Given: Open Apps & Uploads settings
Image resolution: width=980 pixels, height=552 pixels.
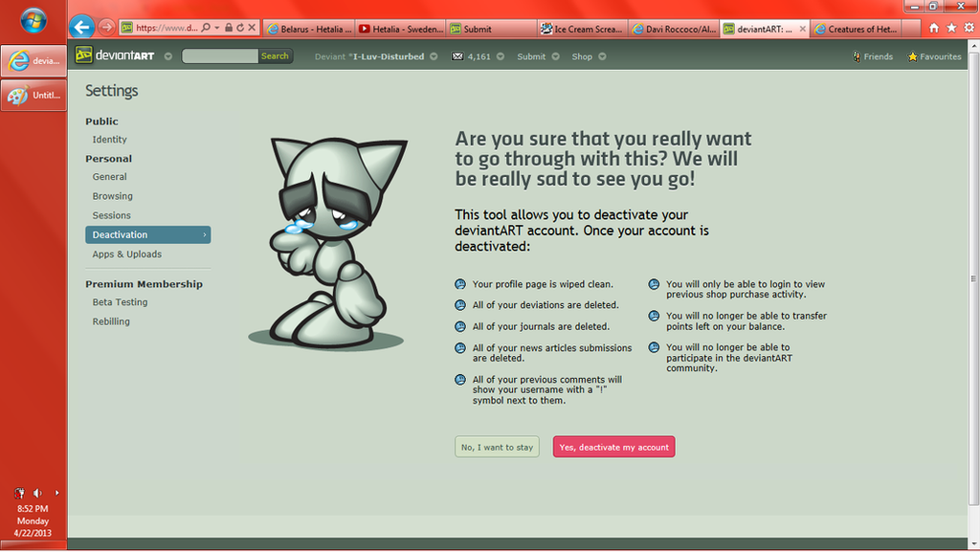Looking at the screenshot, I should click(x=127, y=254).
